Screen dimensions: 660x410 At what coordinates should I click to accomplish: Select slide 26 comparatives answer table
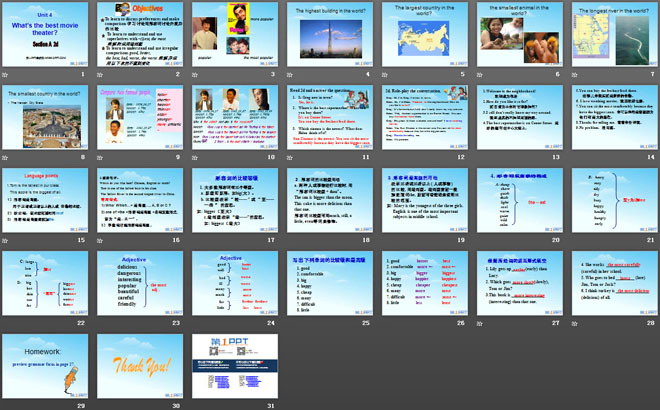(425, 283)
